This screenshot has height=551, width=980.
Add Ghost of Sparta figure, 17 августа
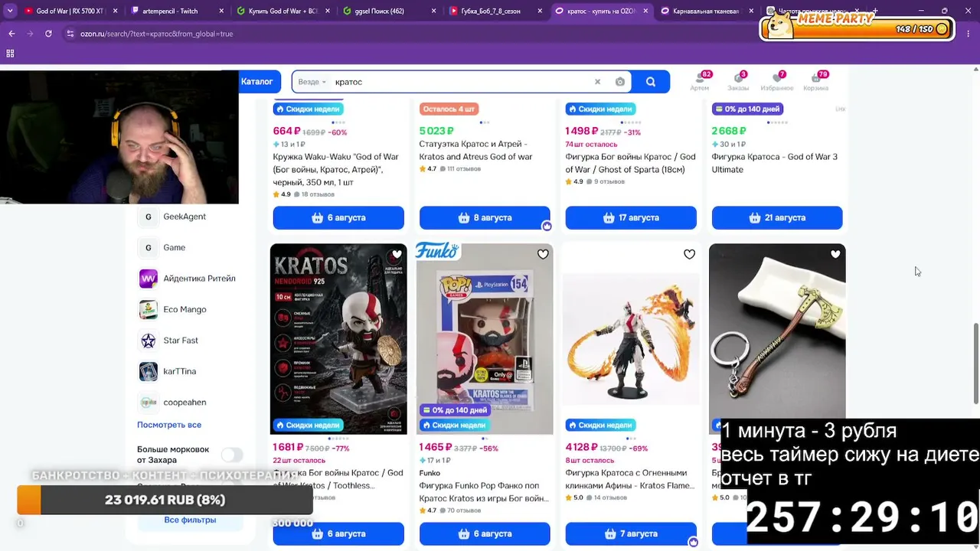click(x=631, y=217)
